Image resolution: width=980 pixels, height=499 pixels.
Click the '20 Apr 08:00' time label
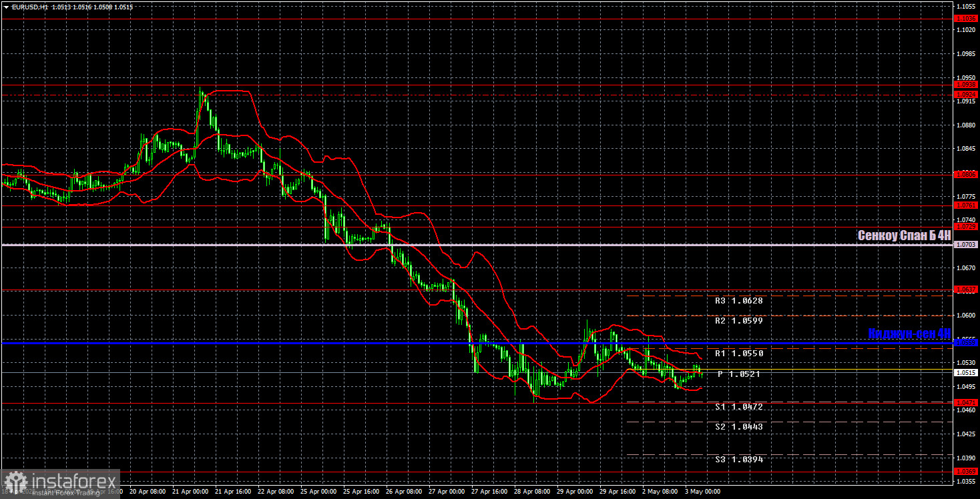(x=148, y=492)
